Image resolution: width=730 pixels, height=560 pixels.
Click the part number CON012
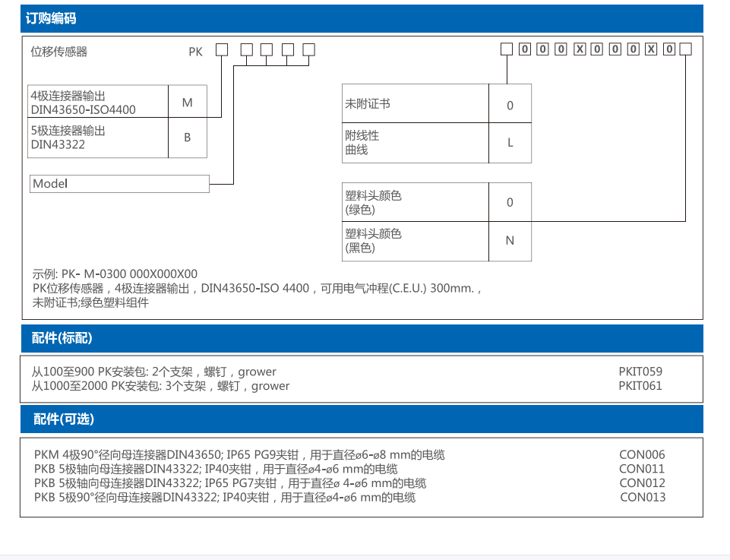tap(642, 483)
